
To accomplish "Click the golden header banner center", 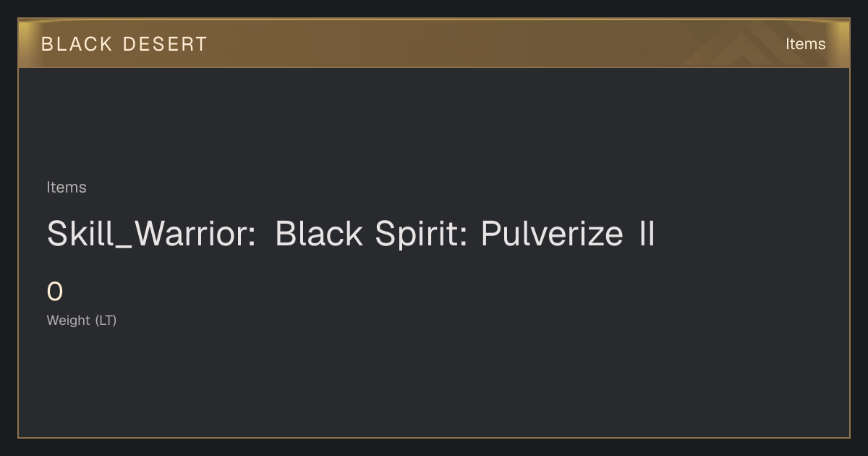I will [434, 43].
